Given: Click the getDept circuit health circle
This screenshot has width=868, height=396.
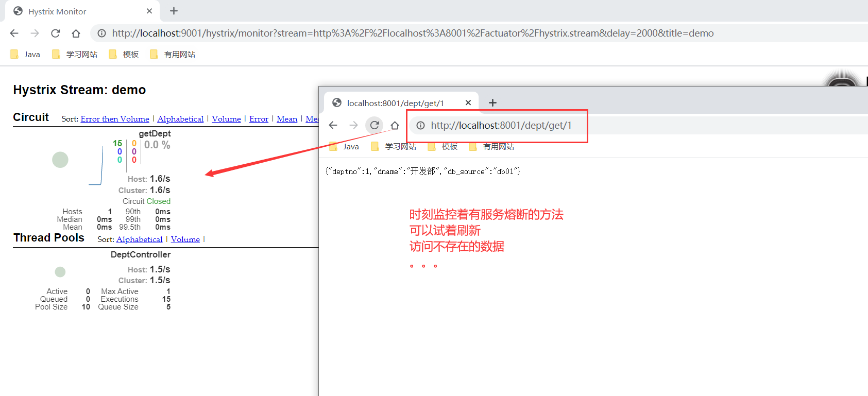Looking at the screenshot, I should (x=60, y=160).
